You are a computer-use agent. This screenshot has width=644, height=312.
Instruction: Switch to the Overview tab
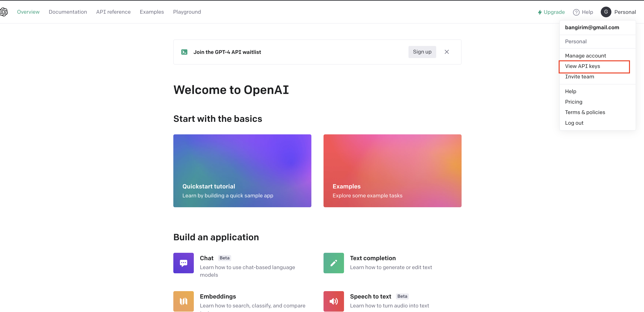[28, 12]
